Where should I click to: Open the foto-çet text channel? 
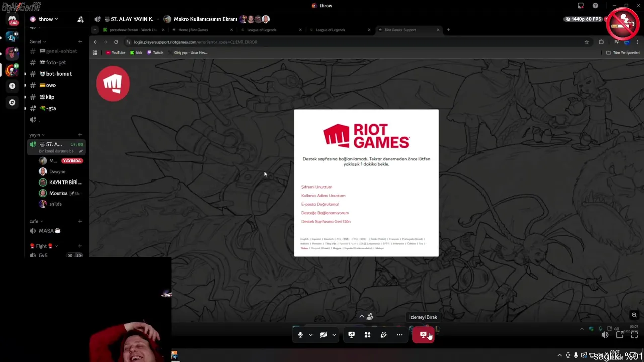click(x=55, y=63)
